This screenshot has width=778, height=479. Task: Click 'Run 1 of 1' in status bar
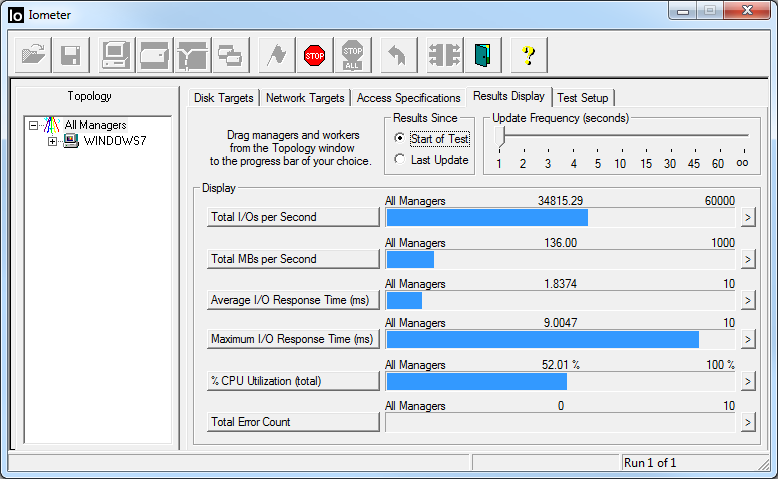click(650, 463)
